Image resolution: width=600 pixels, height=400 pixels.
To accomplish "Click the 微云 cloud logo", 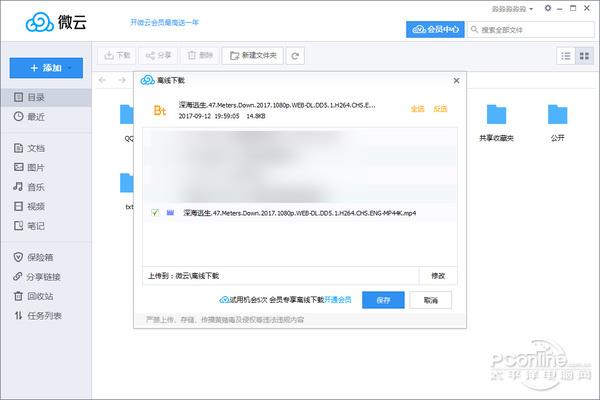I will 56,22.
